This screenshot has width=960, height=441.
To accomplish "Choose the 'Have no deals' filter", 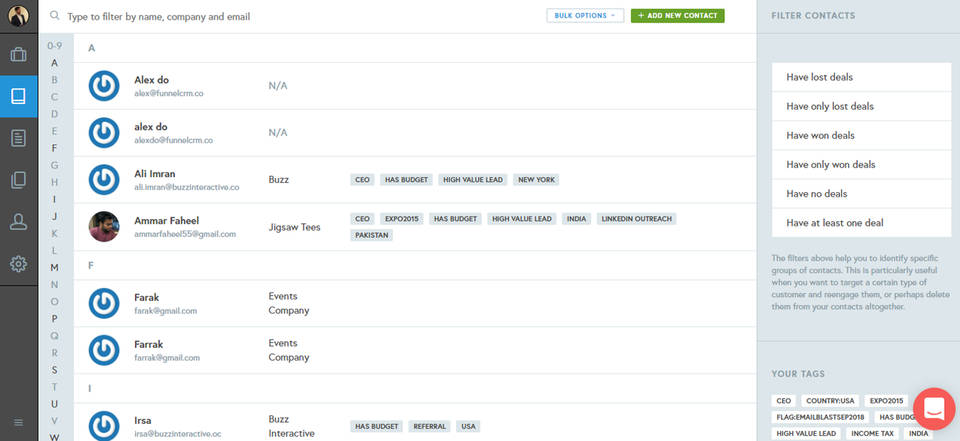I will point(861,193).
